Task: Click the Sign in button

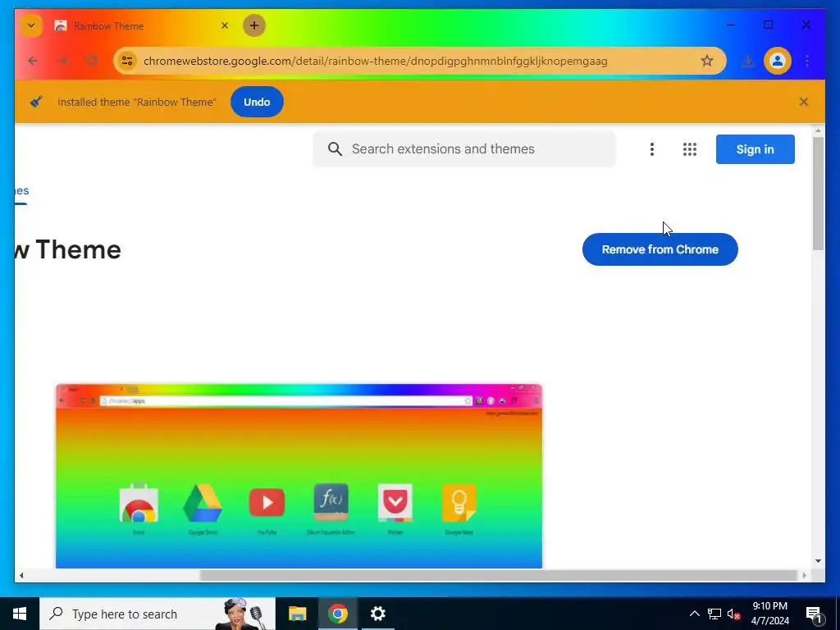Action: tap(755, 149)
